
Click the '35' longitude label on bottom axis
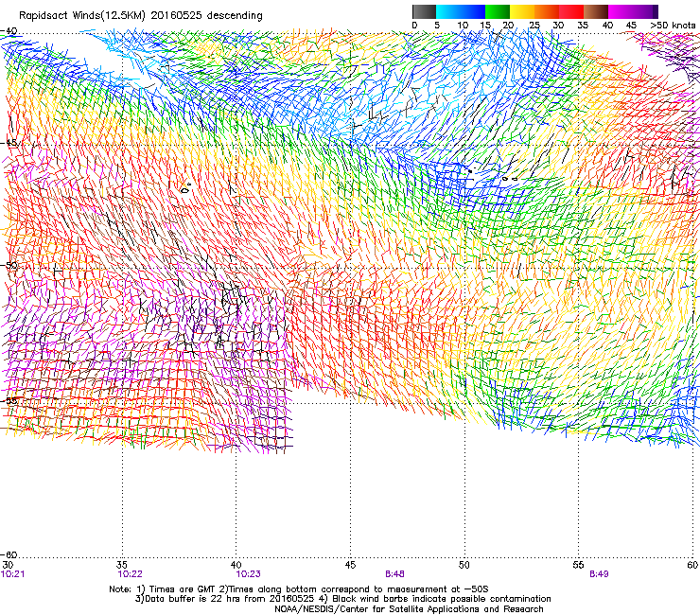[122, 565]
